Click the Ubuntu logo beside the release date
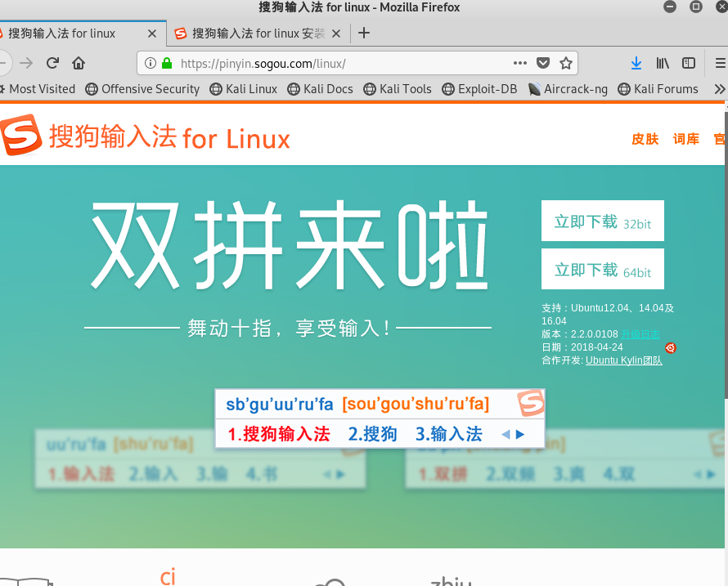The width and height of the screenshot is (728, 586). (x=671, y=348)
